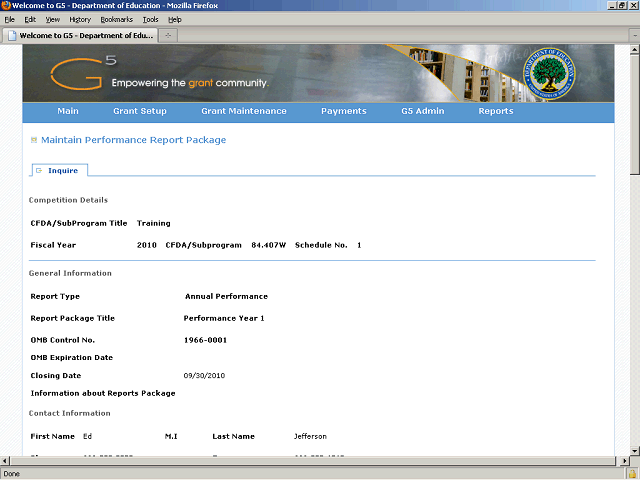Select the Inquire tab
The height and width of the screenshot is (480, 640).
pyautogui.click(x=59, y=170)
